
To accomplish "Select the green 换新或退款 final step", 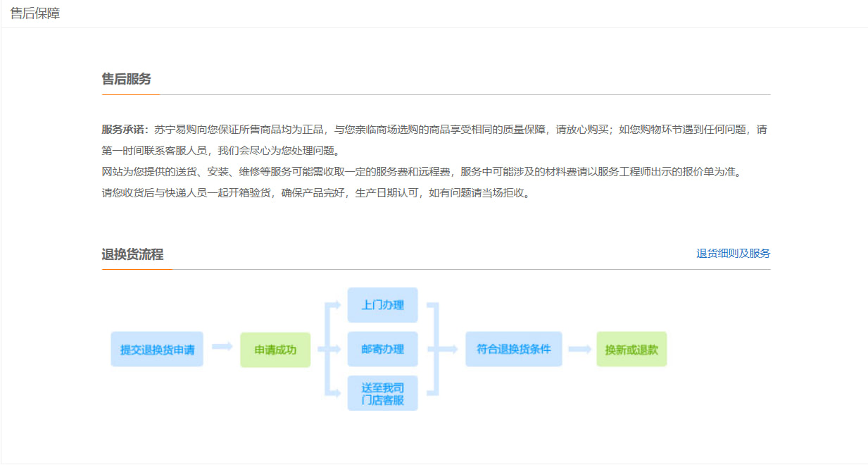I will pos(631,349).
